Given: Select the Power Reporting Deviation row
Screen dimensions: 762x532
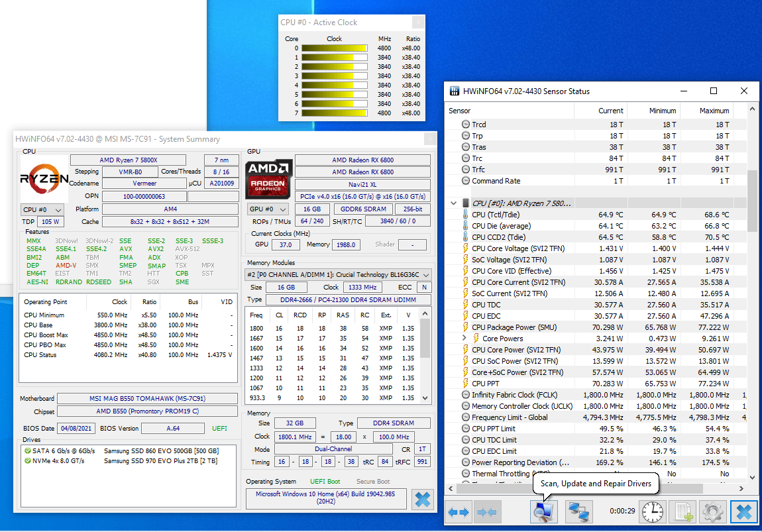Looking at the screenshot, I should tap(596, 462).
